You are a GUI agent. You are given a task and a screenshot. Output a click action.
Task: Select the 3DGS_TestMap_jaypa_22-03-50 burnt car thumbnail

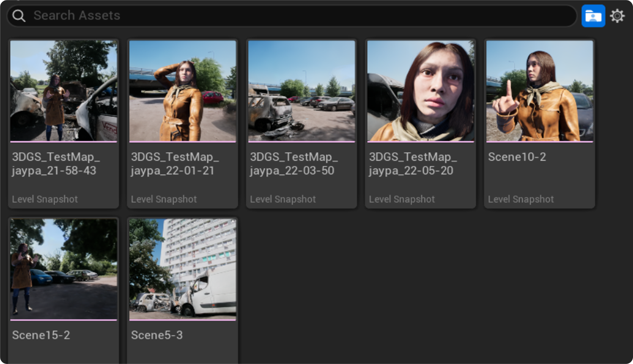(x=301, y=91)
